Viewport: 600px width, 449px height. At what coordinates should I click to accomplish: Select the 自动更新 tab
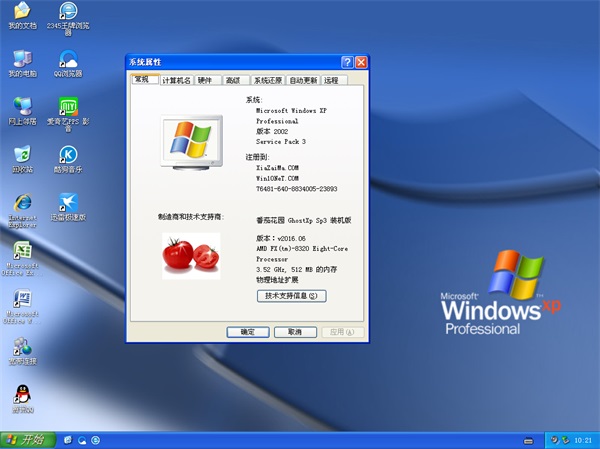303,80
